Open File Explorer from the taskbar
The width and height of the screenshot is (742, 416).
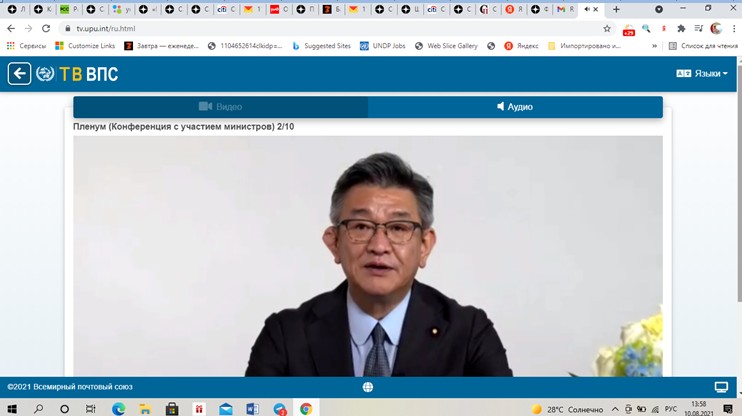[145, 408]
